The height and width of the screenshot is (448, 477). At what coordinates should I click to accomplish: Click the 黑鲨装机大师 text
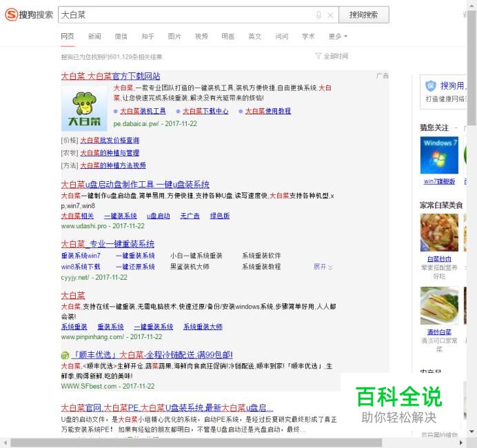point(190,267)
